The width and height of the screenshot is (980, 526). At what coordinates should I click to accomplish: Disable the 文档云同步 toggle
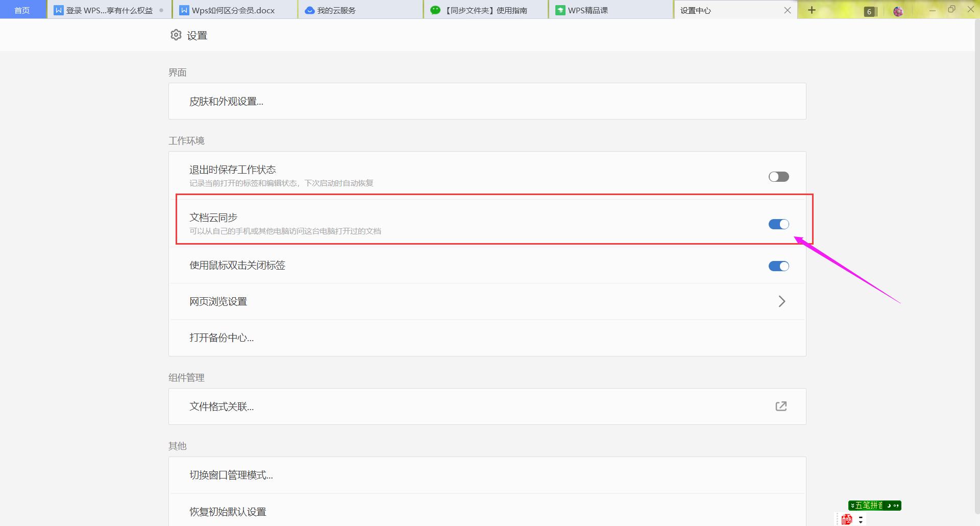click(778, 224)
